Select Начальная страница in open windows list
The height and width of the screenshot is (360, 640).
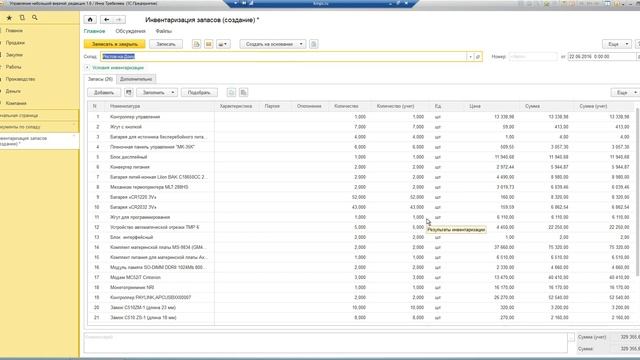click(x=39, y=116)
